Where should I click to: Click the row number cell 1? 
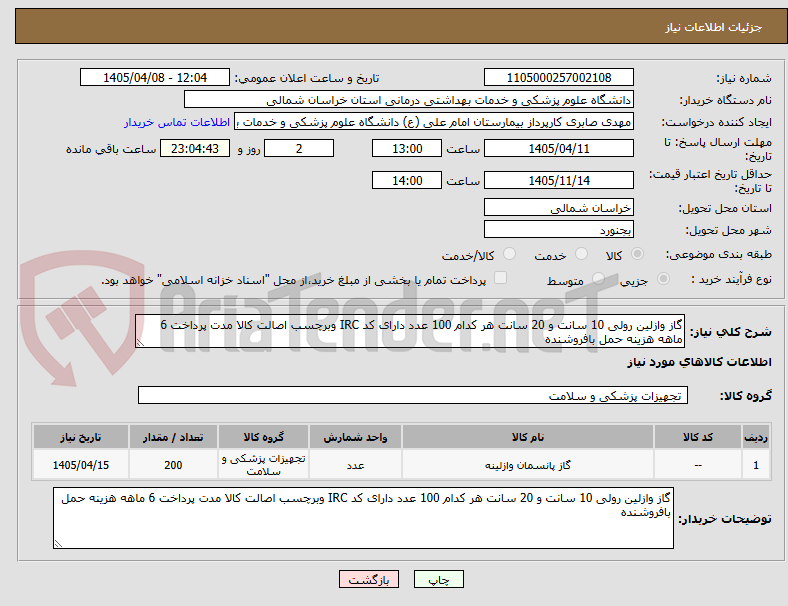tap(755, 465)
